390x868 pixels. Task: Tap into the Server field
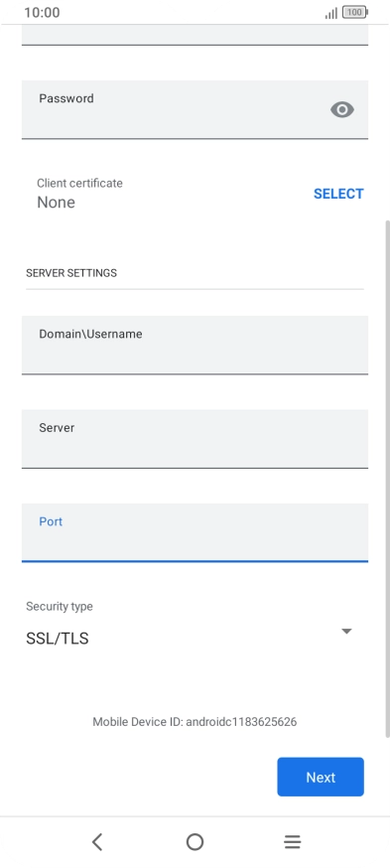point(195,439)
